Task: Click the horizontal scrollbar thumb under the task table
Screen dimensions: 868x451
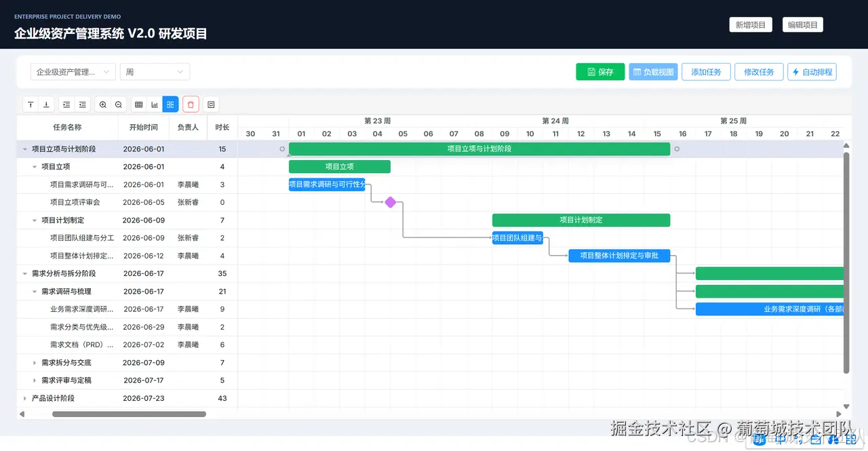Action: [x=129, y=414]
